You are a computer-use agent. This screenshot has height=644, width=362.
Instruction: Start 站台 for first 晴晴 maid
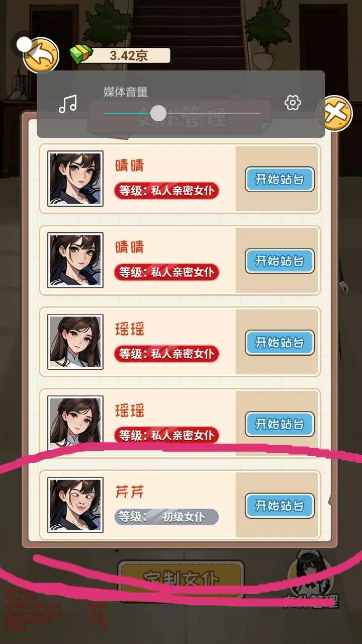click(280, 179)
